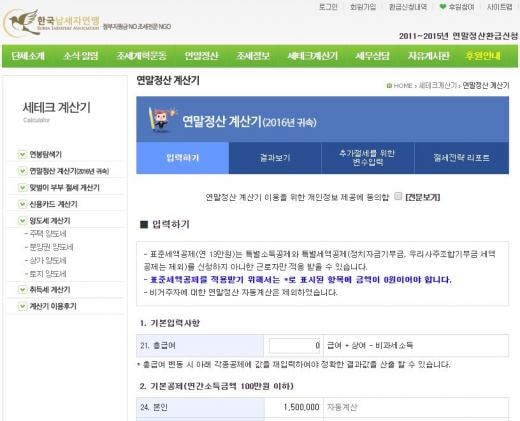Check the personal information consent checkbox

point(398,196)
